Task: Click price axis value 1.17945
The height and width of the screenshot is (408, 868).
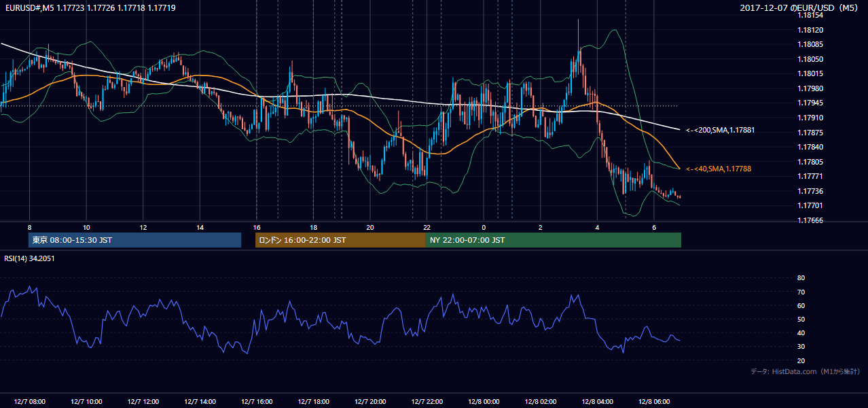Action: point(810,103)
